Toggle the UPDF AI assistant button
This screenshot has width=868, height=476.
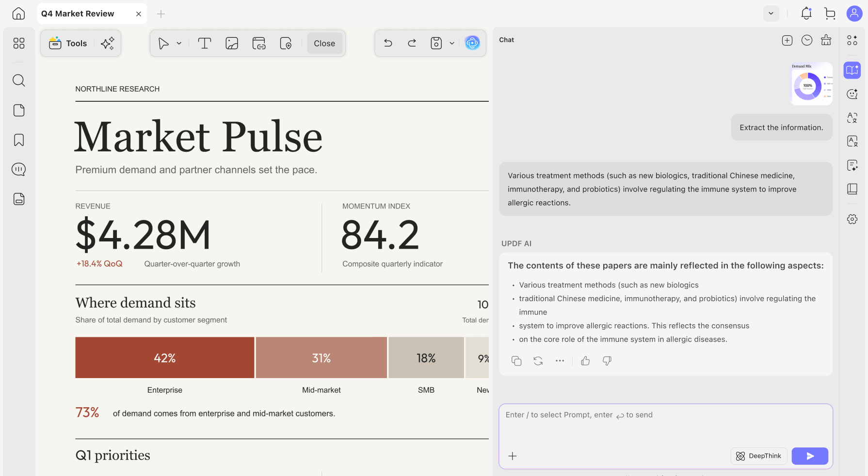(x=472, y=43)
